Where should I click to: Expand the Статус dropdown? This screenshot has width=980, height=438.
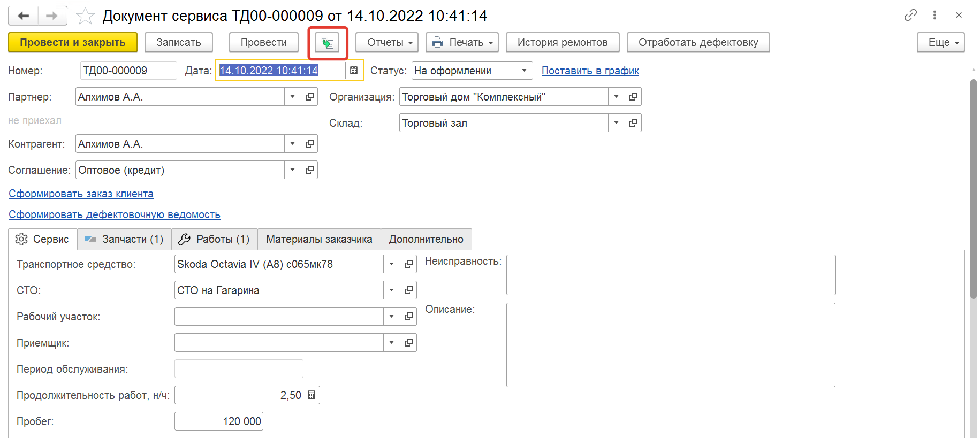[525, 71]
